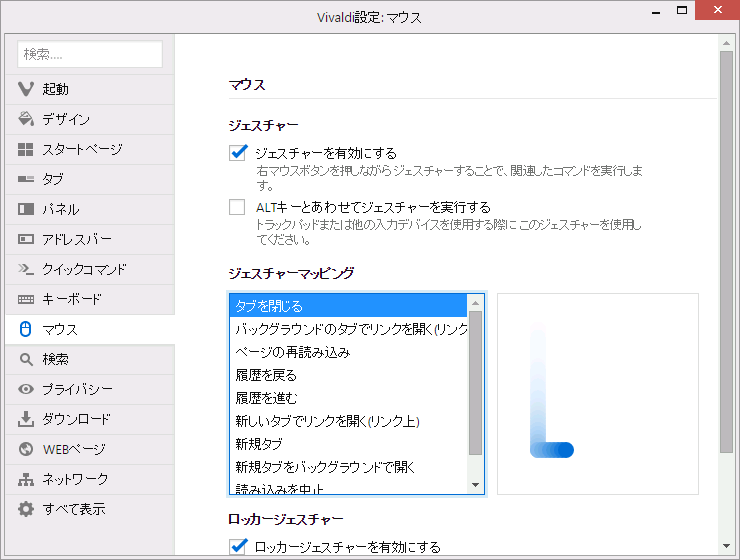
Task: Click the quick command prompt icon
Action: [25, 269]
